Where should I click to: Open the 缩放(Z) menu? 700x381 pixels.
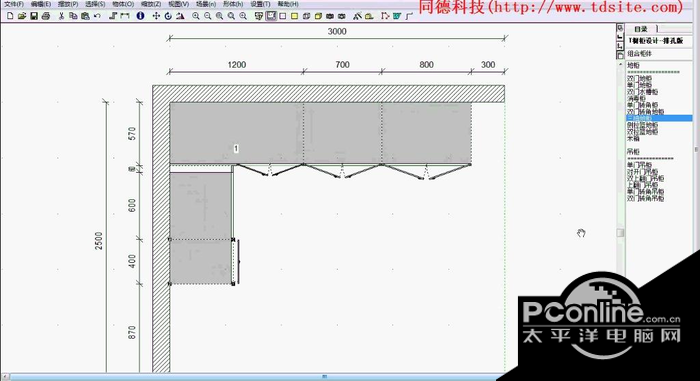click(x=151, y=4)
